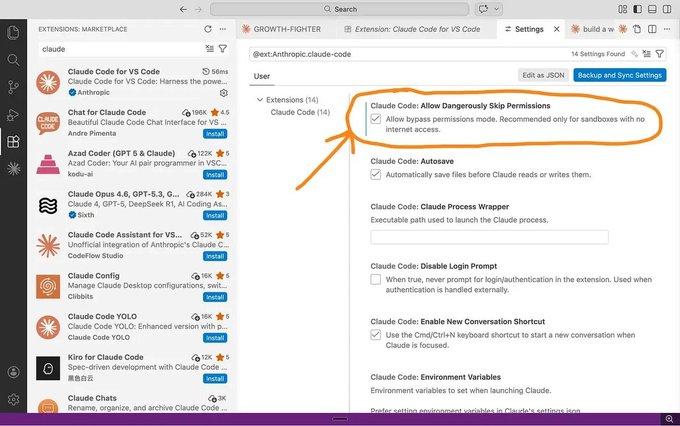The width and height of the screenshot is (680, 426).
Task: Click the Edit as JSON button
Action: click(543, 75)
